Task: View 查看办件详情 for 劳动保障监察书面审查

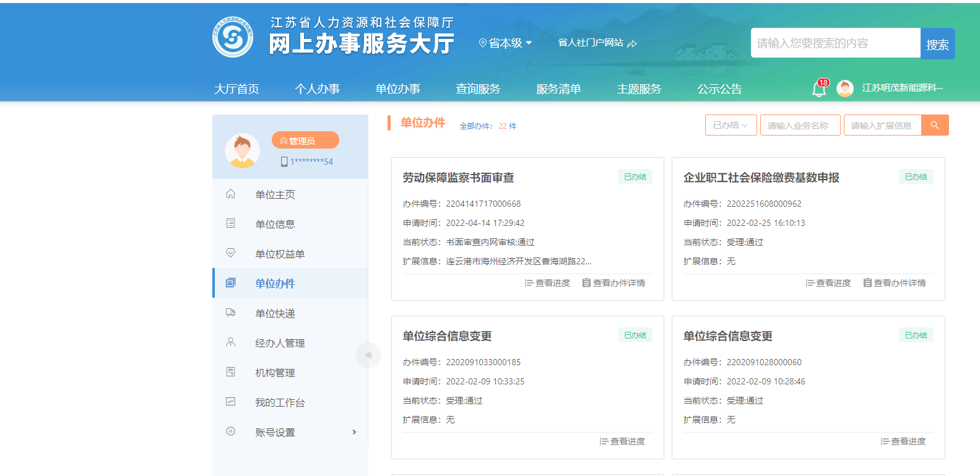Action: [614, 283]
